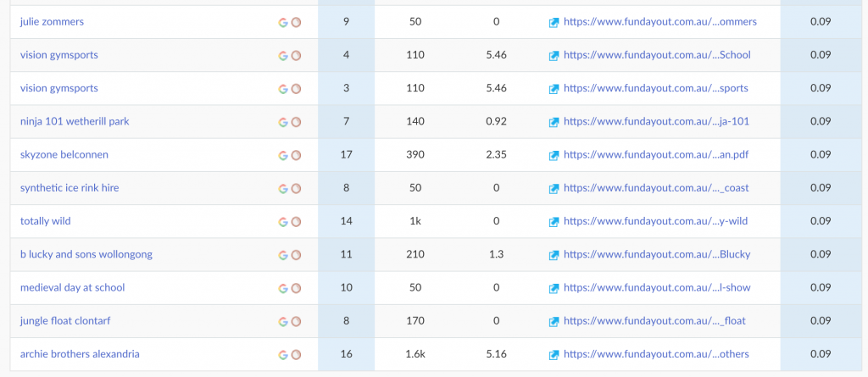Click the brown circle icon beside medieval day at school
868x377 pixels.
coord(296,288)
